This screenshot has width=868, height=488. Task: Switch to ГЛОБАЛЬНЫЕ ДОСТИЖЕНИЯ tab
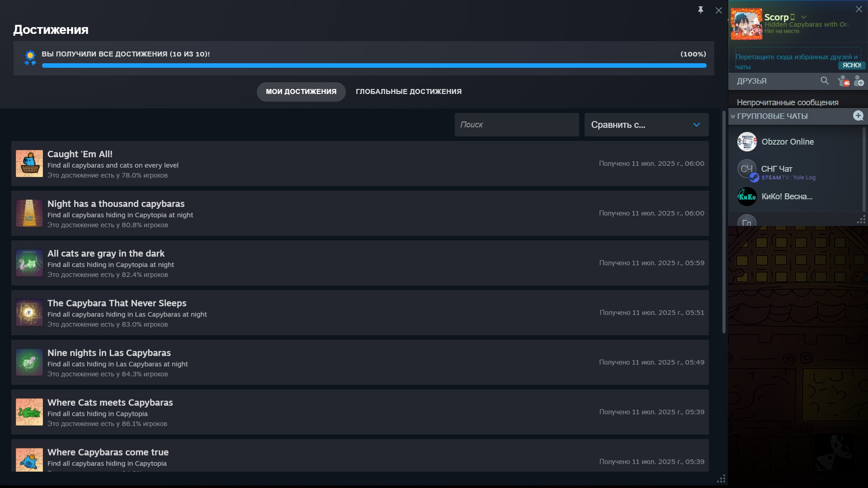pyautogui.click(x=408, y=92)
